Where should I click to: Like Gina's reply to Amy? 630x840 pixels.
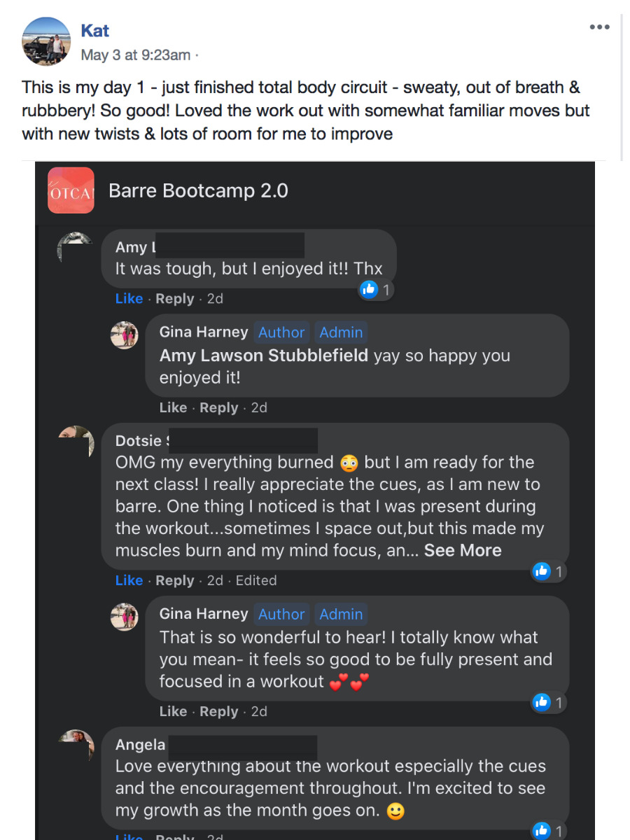pos(173,408)
